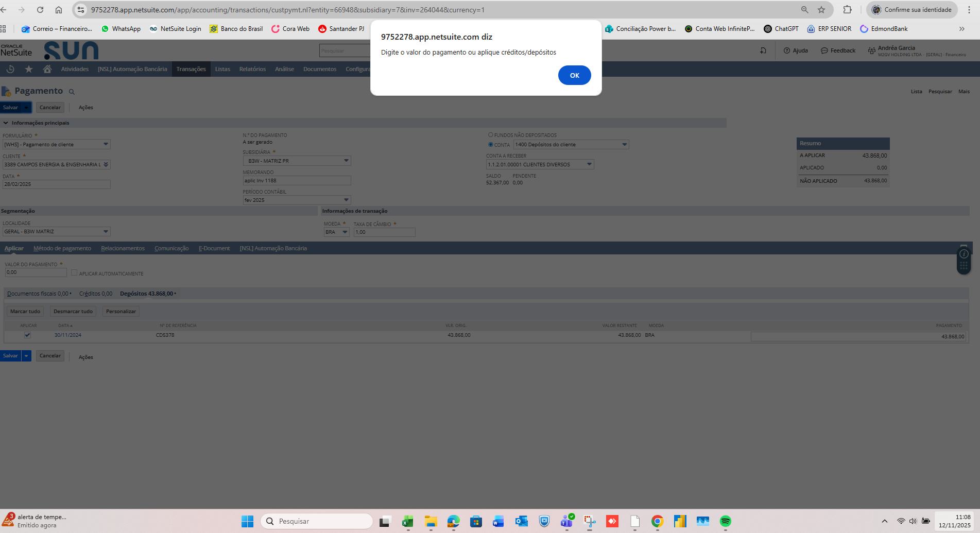Open the favorites star shortcut menu
Image resolution: width=980 pixels, height=533 pixels.
[29, 69]
